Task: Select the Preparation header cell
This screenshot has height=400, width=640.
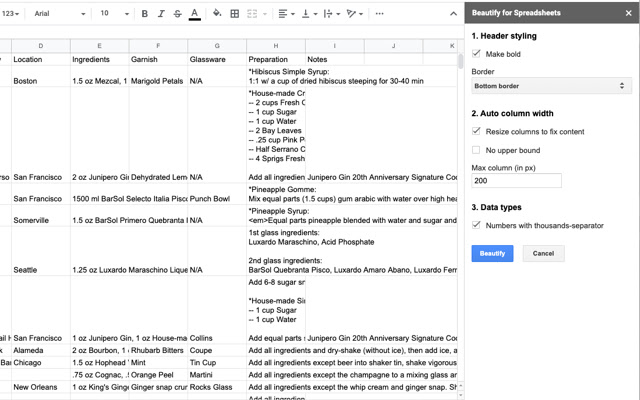Action: tap(276, 59)
